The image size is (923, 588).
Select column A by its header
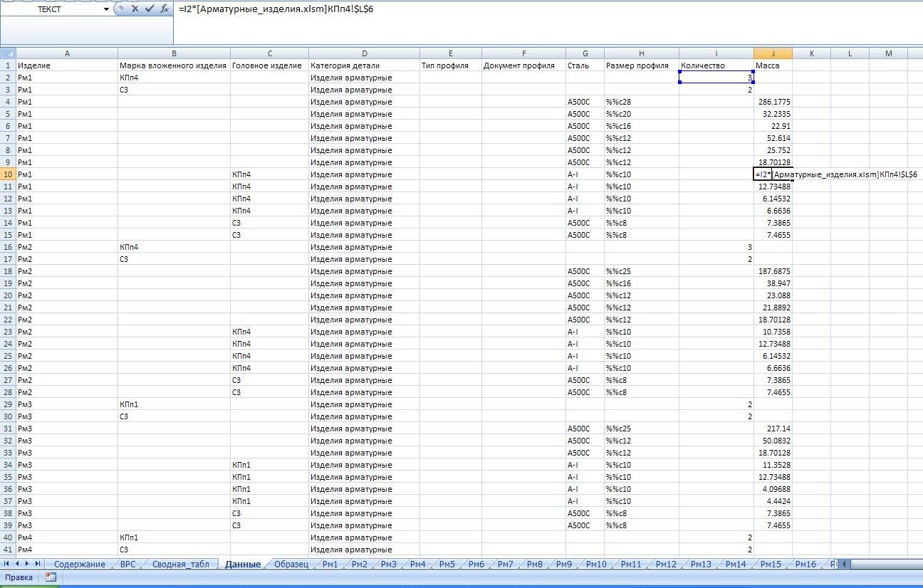click(67, 53)
